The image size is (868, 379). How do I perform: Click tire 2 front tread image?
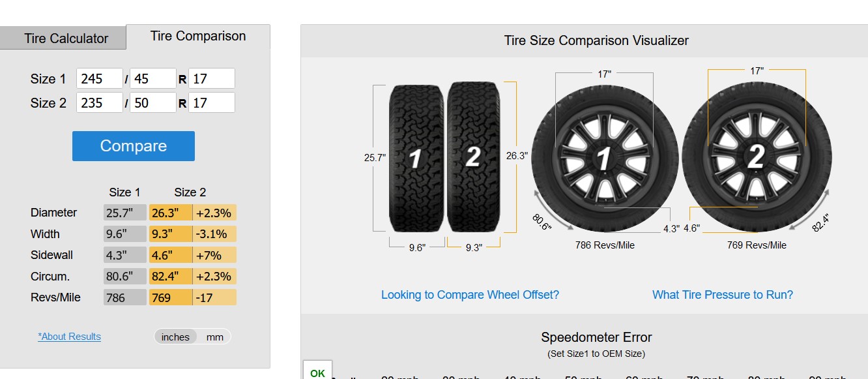[474, 157]
